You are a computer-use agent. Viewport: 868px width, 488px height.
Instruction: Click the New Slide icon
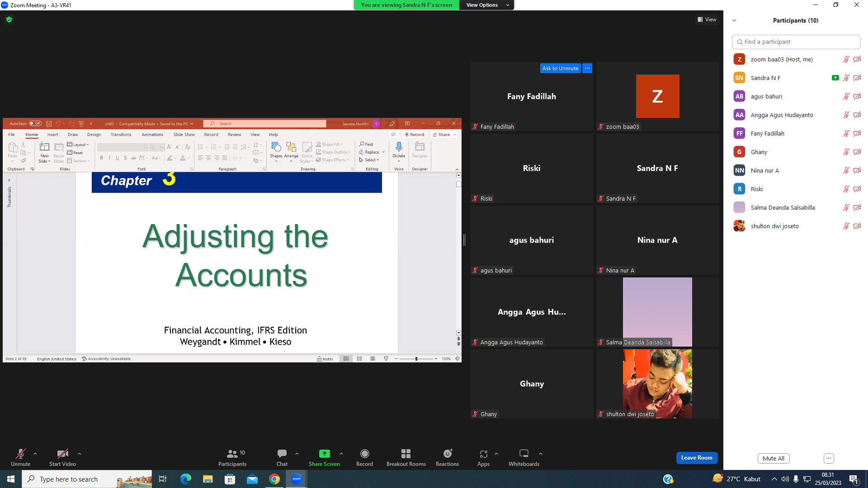tap(44, 147)
